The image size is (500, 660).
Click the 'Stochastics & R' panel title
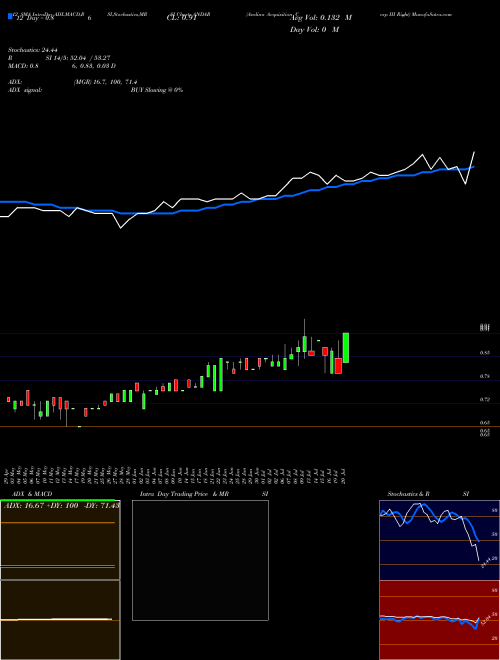point(408,494)
